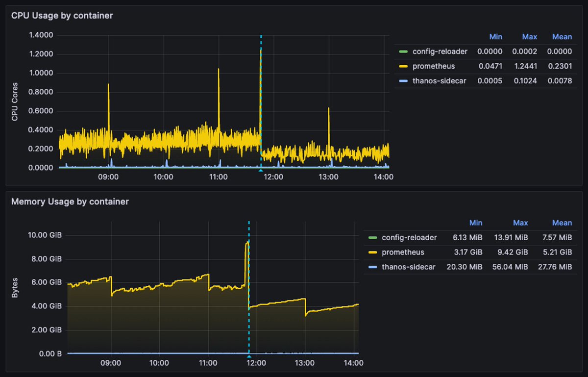Sort Memory legend by Max column

click(x=520, y=223)
